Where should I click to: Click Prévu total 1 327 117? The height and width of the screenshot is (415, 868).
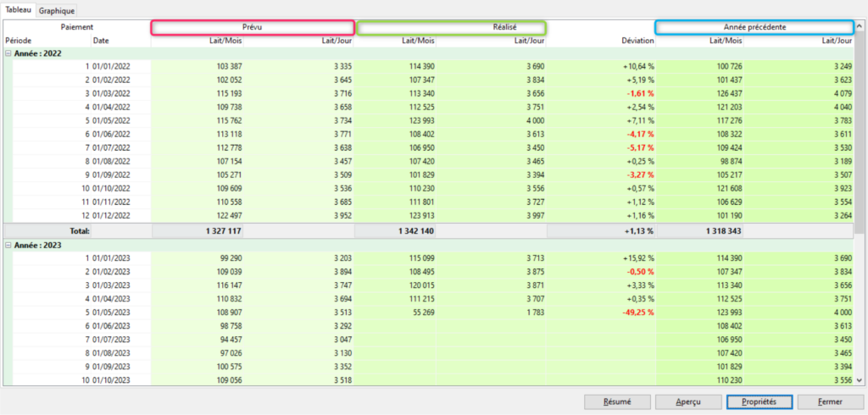tap(223, 231)
